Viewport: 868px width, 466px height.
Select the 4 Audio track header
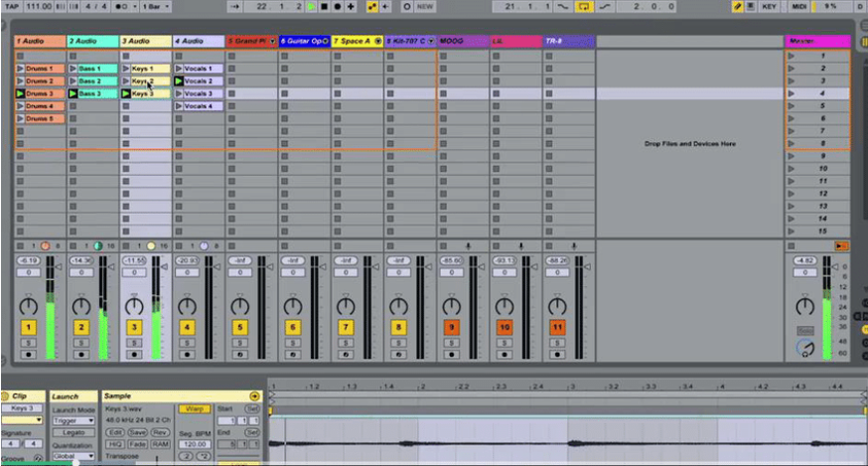(199, 41)
